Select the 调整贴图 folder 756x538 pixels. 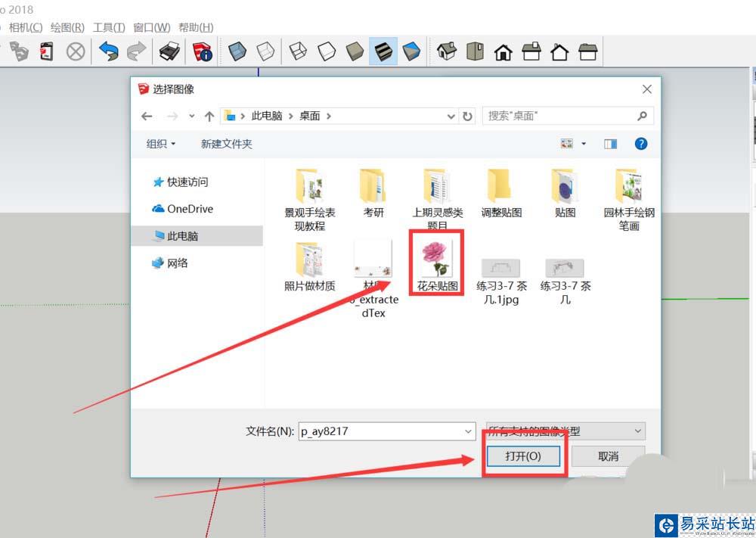pyautogui.click(x=501, y=194)
